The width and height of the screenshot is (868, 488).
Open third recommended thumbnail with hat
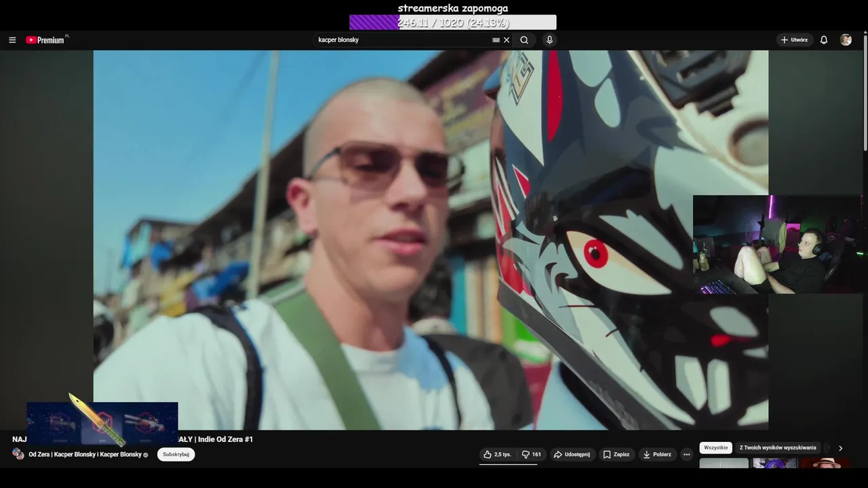click(x=825, y=464)
